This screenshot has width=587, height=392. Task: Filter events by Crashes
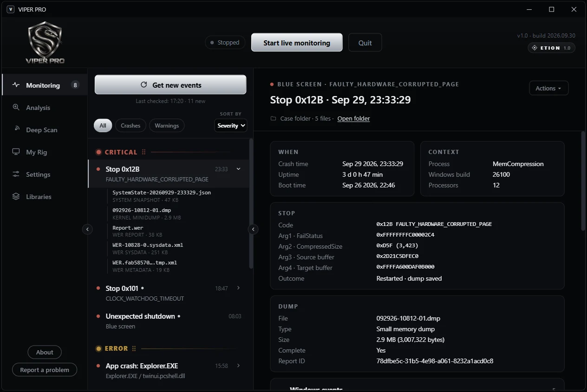coord(130,125)
